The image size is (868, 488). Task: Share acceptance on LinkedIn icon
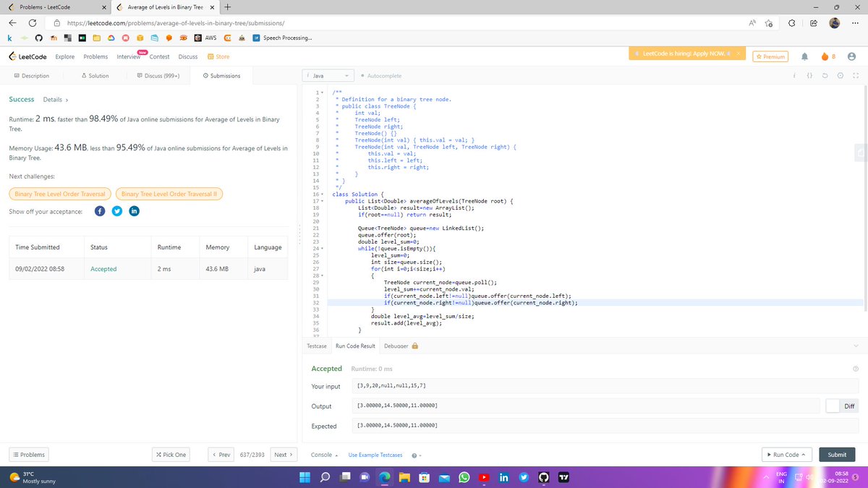point(134,211)
